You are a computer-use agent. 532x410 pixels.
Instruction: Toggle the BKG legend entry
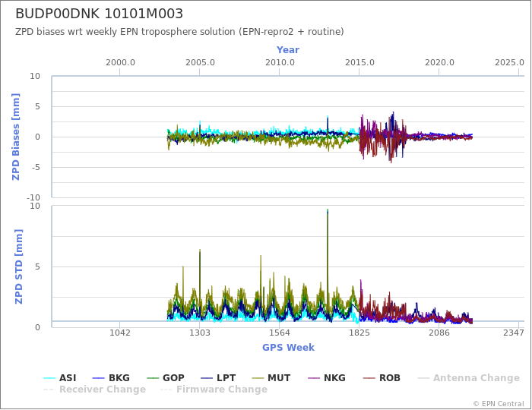click(111, 378)
